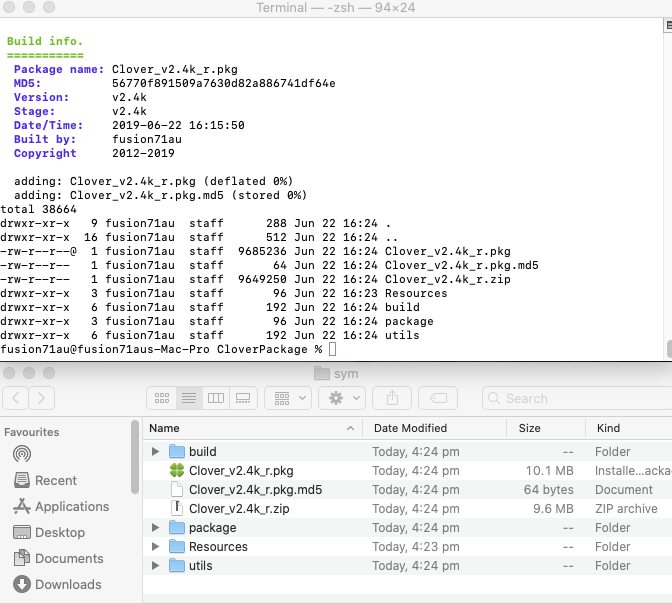
Task: Select the package folder icon
Action: click(177, 528)
